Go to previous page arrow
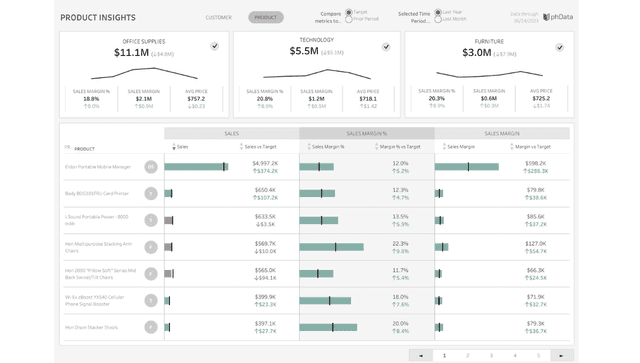The height and width of the screenshot is (363, 640). pos(421,356)
